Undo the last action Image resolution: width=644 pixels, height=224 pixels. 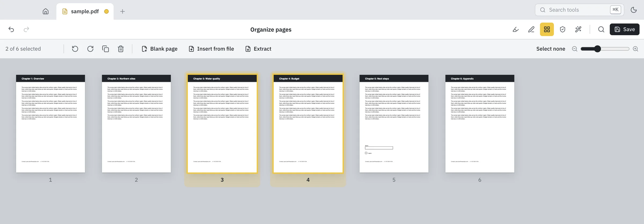[x=11, y=29]
